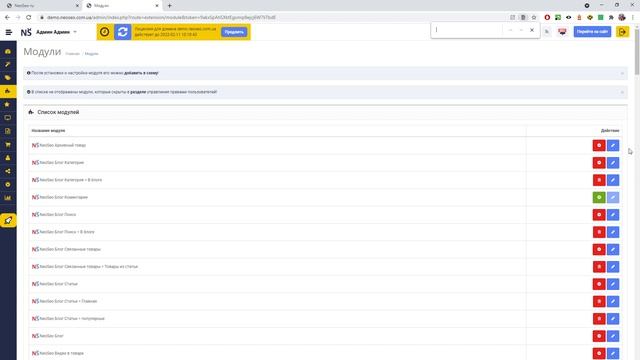
Task: Close the active Модули browser tab
Action: [x=157, y=6]
